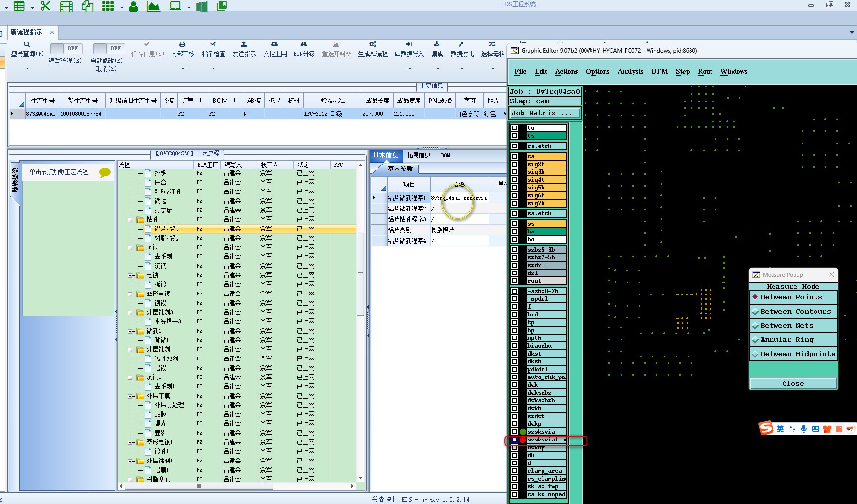
Task: Click 选择母板 shuffle icon
Action: coord(492,44)
